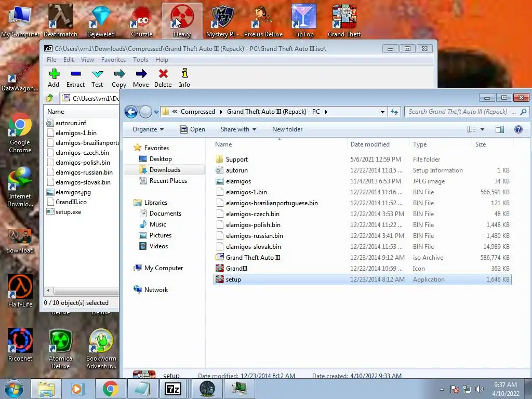Select the Half-Life desktop shortcut
The image size is (532, 399).
pyautogui.click(x=20, y=291)
